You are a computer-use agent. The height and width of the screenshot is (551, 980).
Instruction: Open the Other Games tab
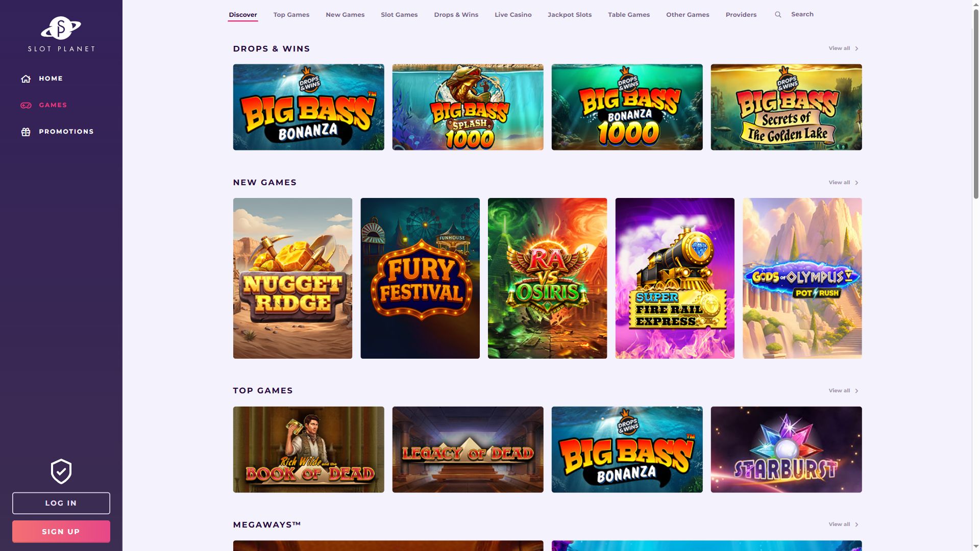688,15
